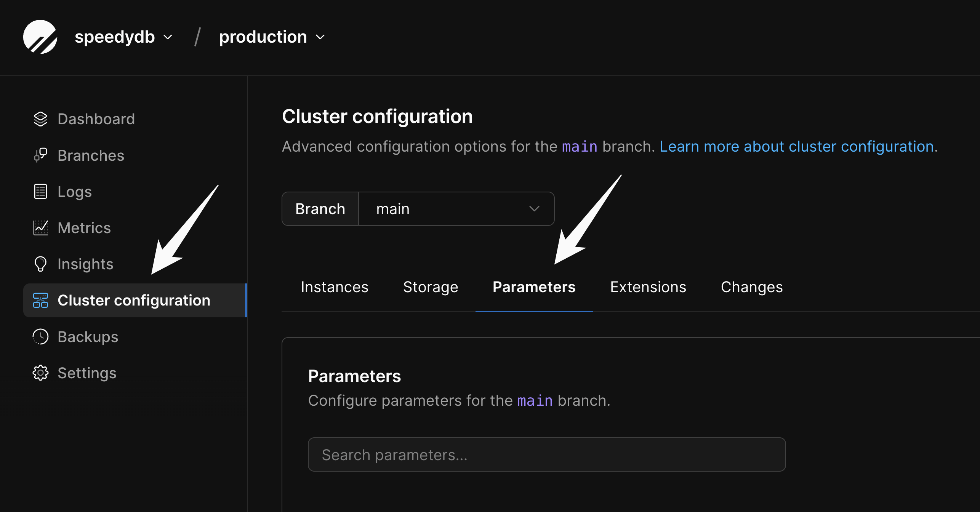This screenshot has height=512, width=980.
Task: Open the Branch selector showing main
Action: point(456,209)
